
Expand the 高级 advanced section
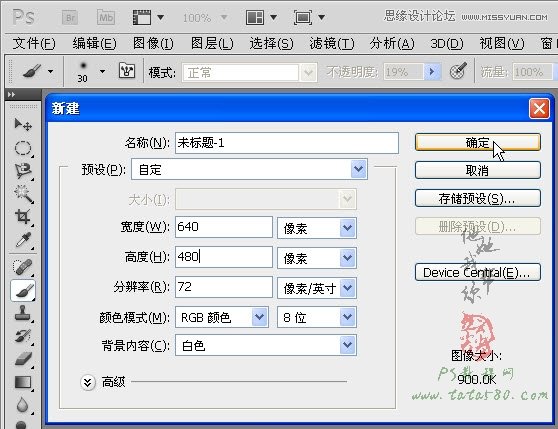coord(88,382)
